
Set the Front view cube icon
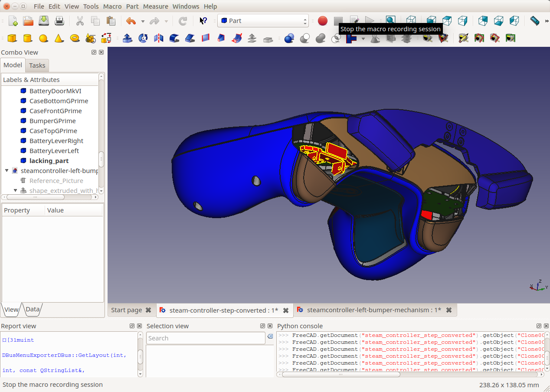click(432, 20)
